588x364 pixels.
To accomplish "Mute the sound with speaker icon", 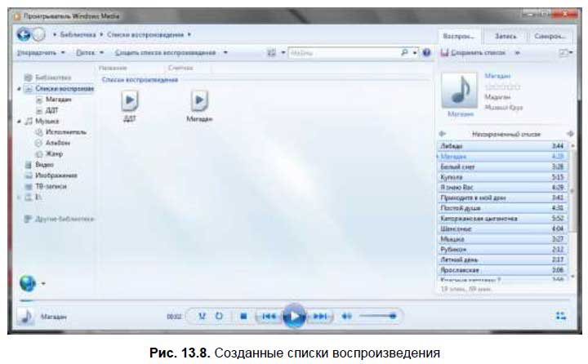I will [347, 317].
